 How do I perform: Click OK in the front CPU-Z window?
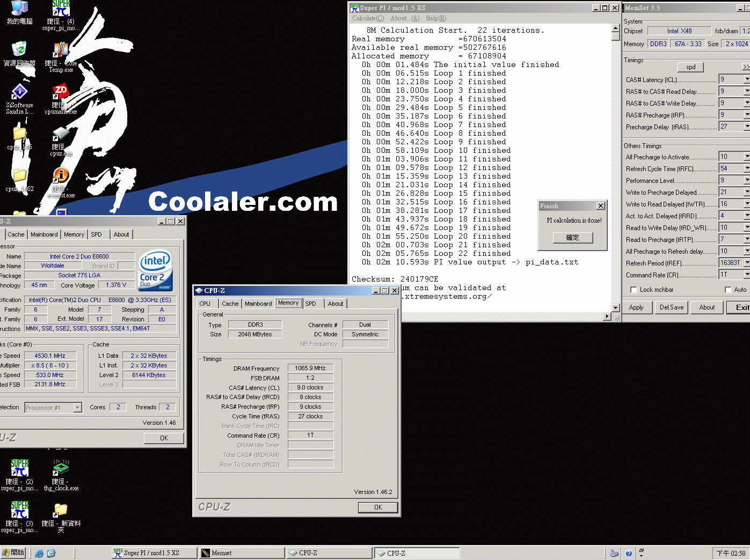378,507
